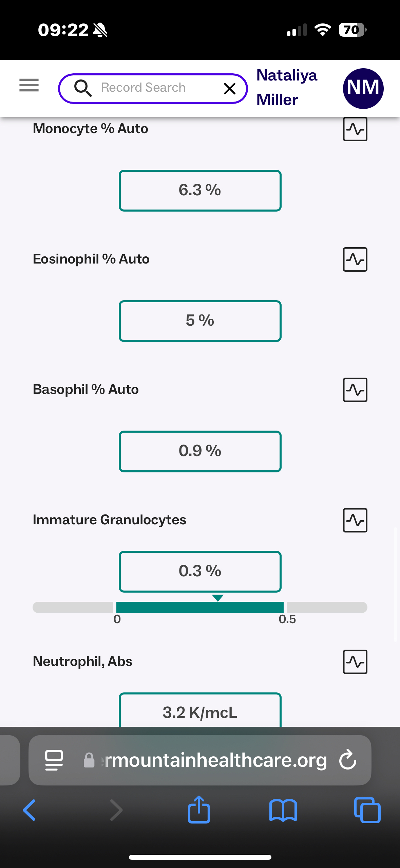Tap the search magnifier icon

pyautogui.click(x=83, y=88)
